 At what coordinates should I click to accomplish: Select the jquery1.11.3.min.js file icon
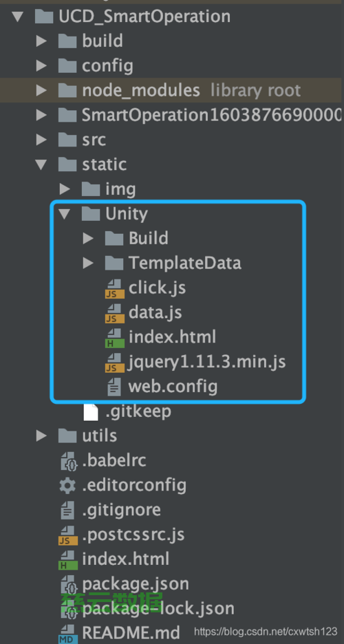click(114, 362)
